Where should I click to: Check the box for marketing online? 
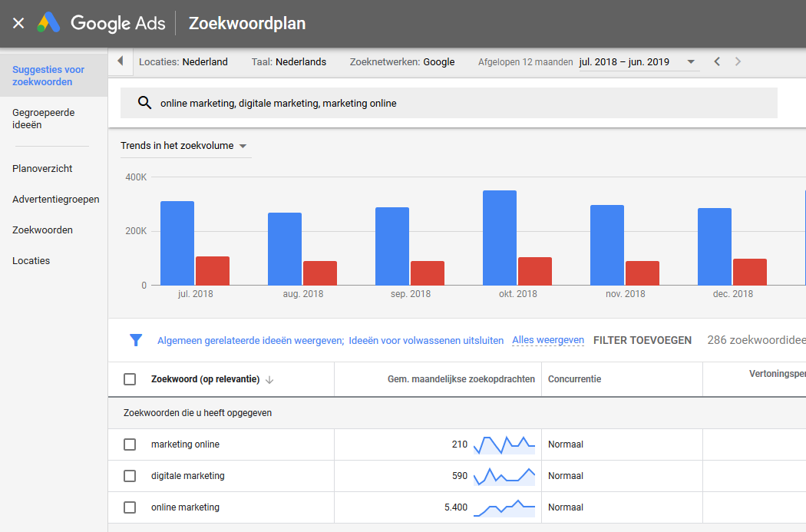[130, 444]
